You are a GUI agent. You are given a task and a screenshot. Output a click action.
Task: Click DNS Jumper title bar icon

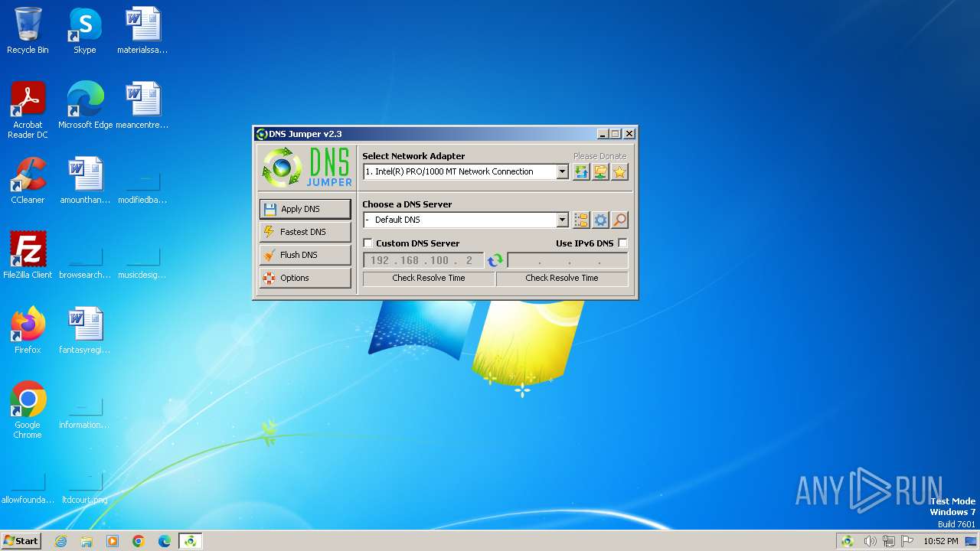(261, 134)
